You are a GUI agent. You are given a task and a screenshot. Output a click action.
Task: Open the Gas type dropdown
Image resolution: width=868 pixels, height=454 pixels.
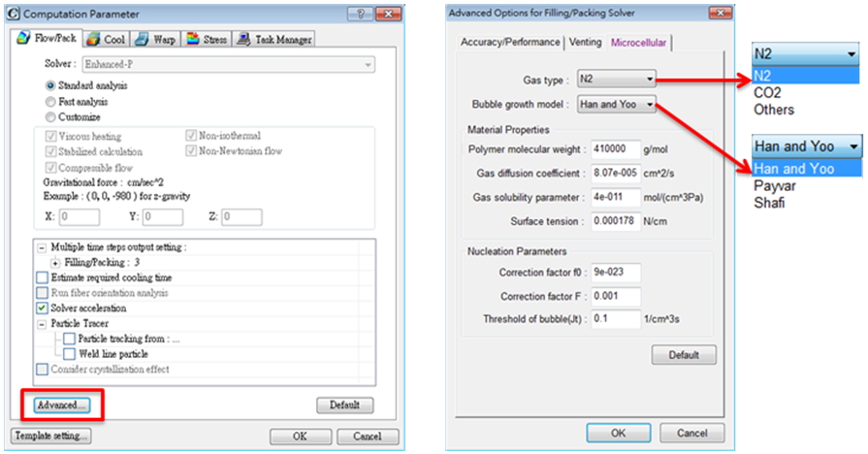coord(616,80)
